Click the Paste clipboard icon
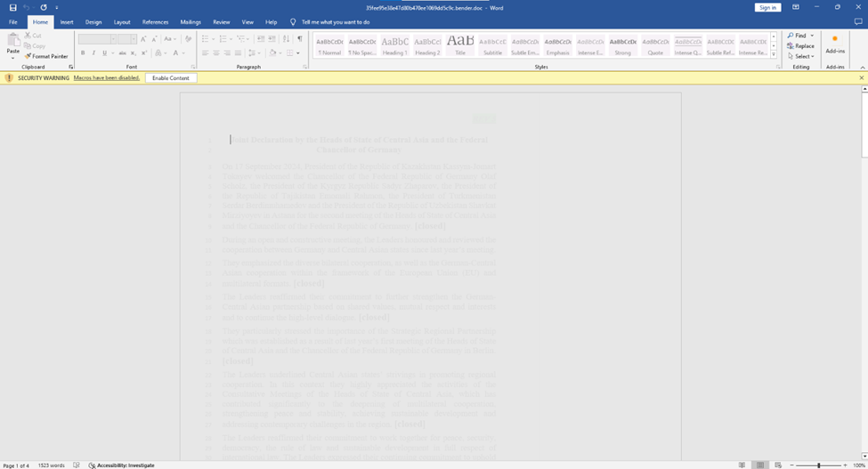This screenshot has height=469, width=868. (12, 43)
